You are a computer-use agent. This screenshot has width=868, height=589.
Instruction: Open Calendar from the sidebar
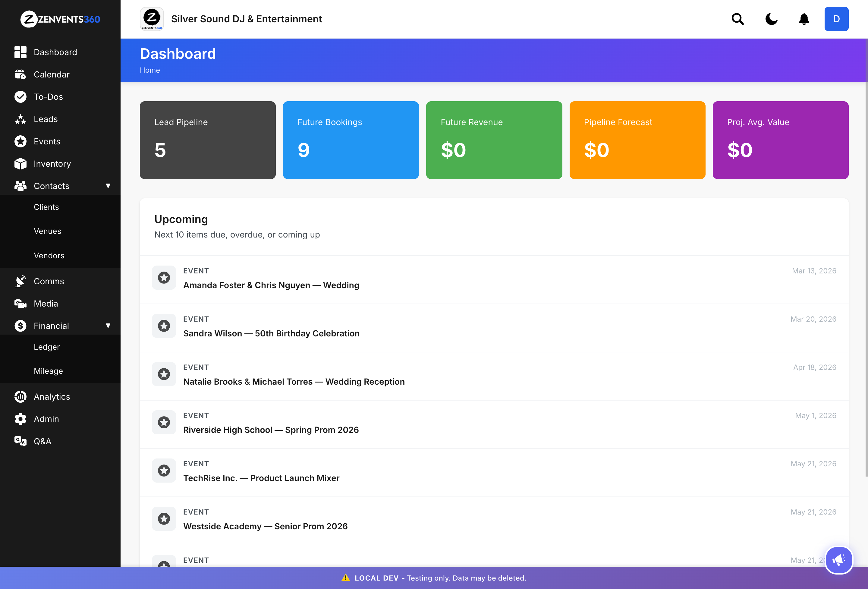point(52,74)
